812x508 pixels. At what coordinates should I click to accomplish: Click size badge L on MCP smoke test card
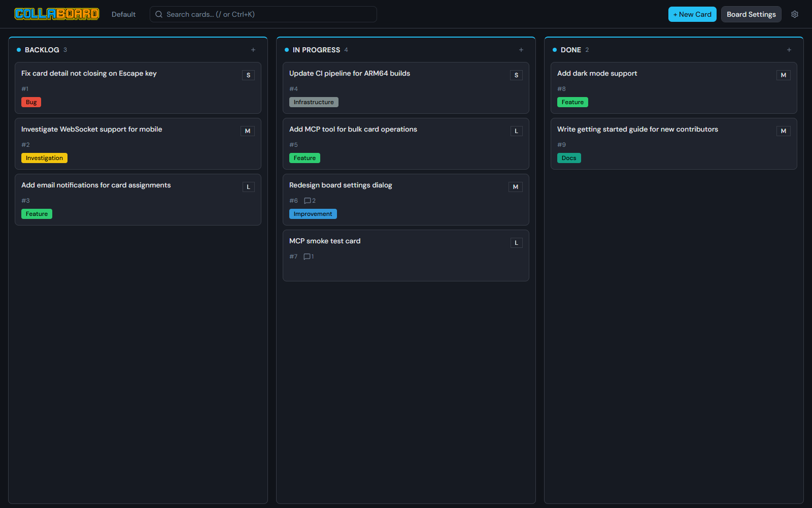tap(516, 243)
